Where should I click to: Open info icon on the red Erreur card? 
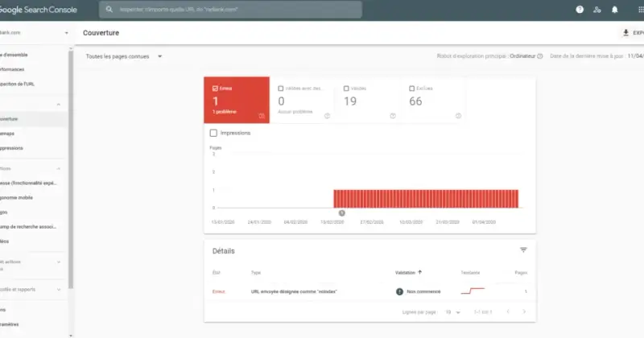point(262,116)
